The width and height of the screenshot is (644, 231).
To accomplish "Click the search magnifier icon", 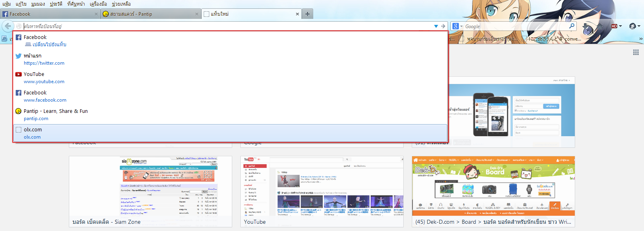I will click(x=572, y=26).
